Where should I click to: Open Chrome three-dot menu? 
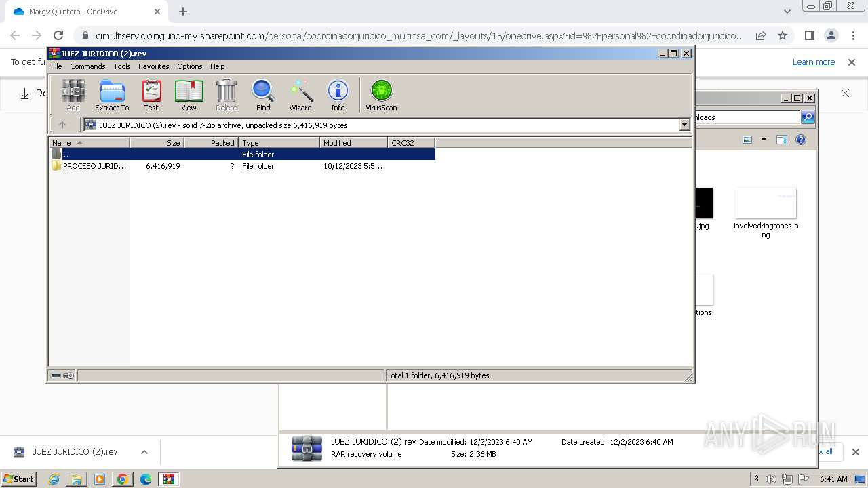pos(852,35)
